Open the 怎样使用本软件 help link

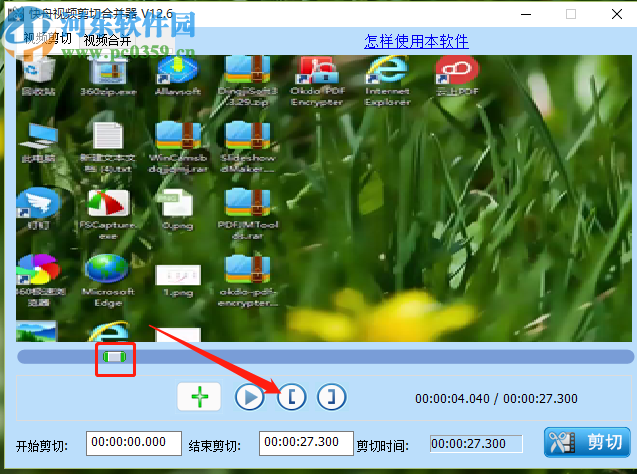point(416,41)
